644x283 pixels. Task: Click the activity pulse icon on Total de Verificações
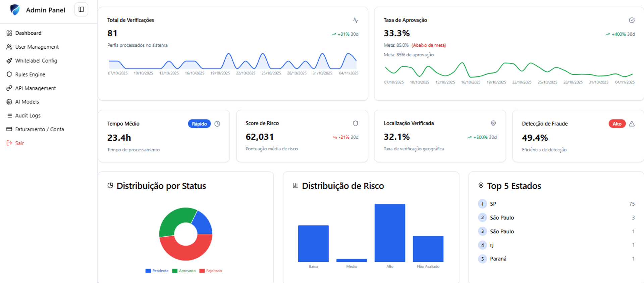pyautogui.click(x=356, y=20)
